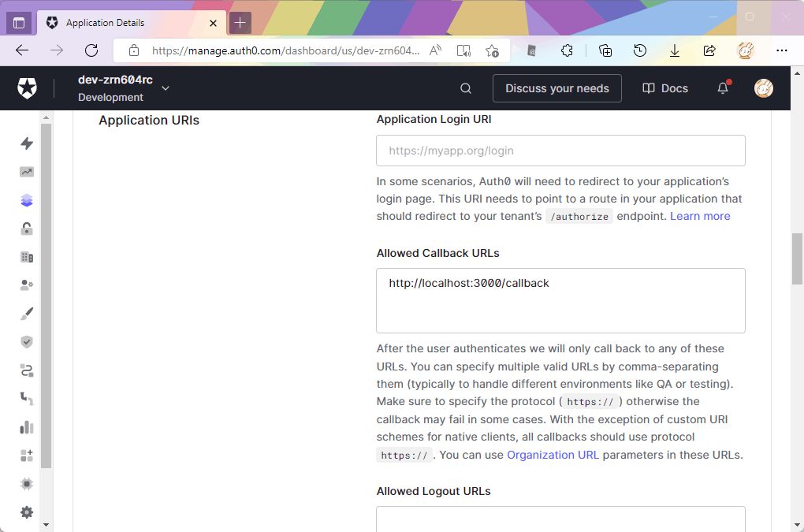Image resolution: width=804 pixels, height=532 pixels.
Task: Open the Organization URL link
Action: pyautogui.click(x=553, y=455)
